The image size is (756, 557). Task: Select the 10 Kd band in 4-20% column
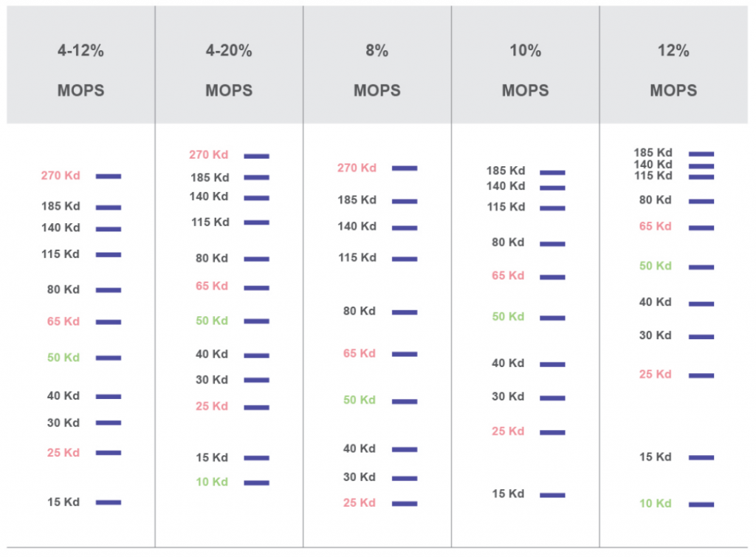(x=256, y=483)
